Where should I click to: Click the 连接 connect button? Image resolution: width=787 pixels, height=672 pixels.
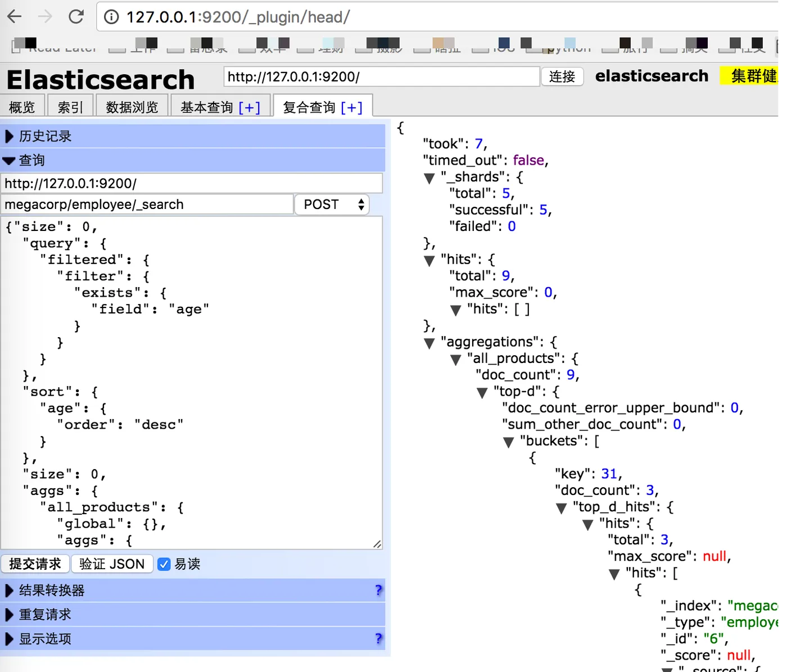[x=562, y=76]
